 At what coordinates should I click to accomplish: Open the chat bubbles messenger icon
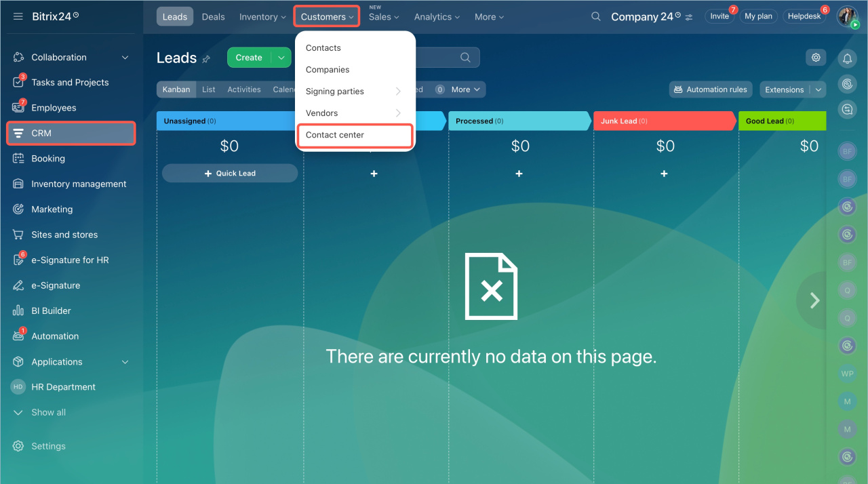click(x=847, y=109)
